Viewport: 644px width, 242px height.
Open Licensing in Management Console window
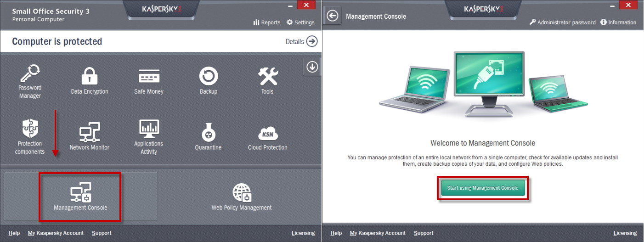(625, 233)
